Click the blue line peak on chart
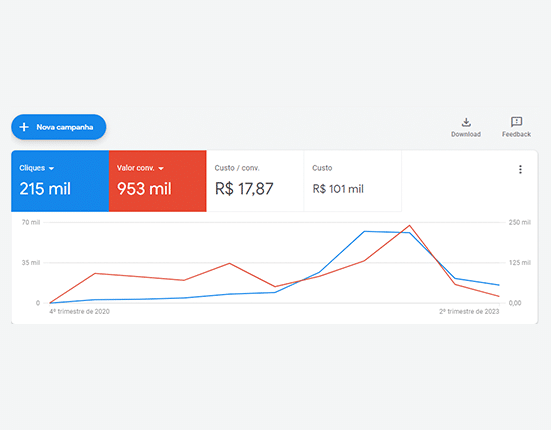 pyautogui.click(x=365, y=232)
